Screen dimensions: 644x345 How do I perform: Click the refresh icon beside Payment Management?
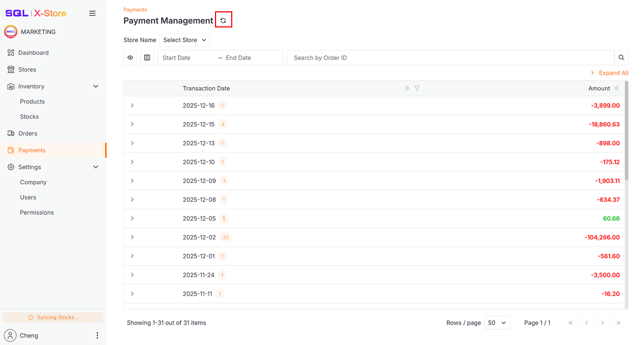(223, 20)
